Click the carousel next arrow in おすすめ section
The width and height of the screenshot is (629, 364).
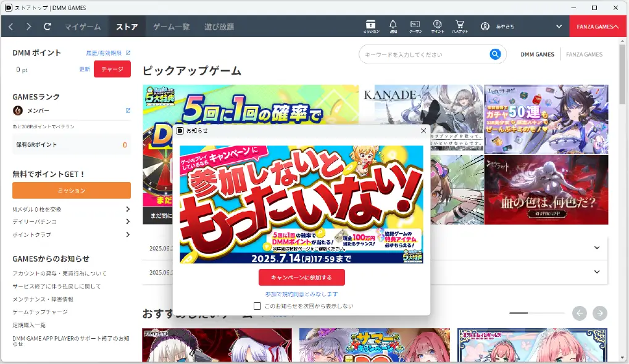tap(599, 313)
